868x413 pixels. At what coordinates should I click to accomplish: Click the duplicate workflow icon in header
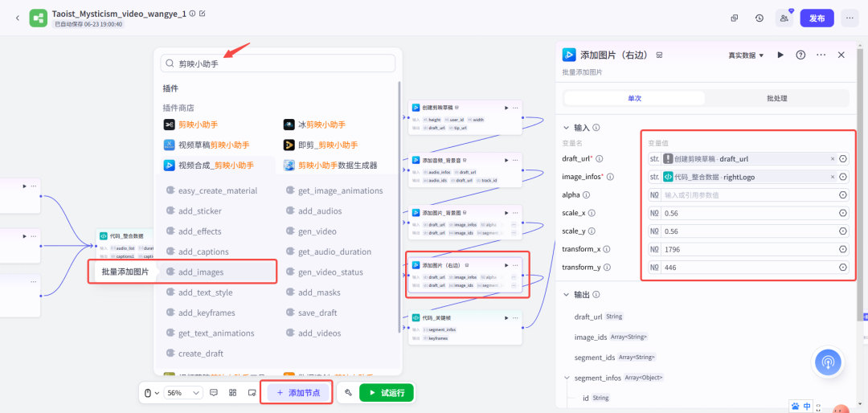coord(735,18)
